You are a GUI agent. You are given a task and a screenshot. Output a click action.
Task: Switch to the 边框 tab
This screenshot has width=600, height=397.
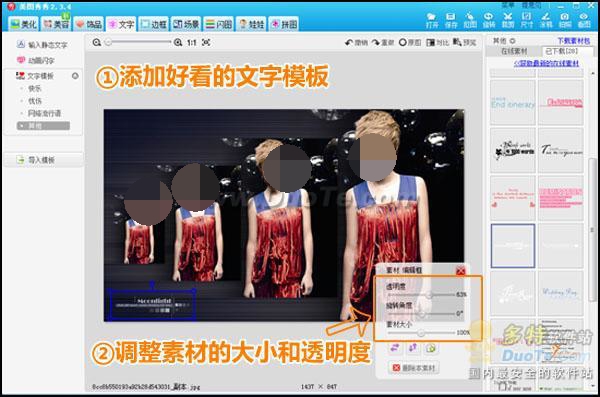(x=153, y=24)
